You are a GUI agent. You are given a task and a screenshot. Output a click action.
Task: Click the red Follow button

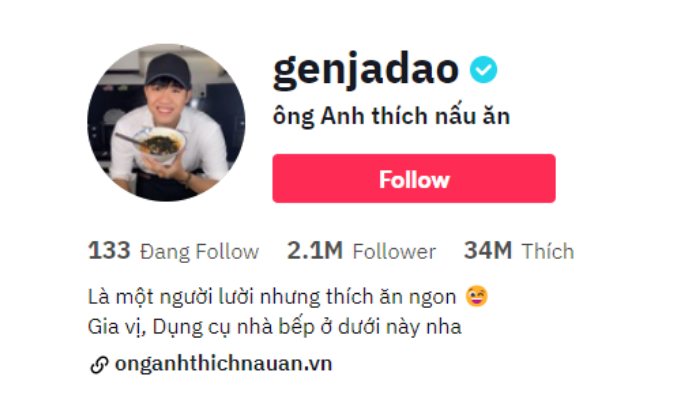[x=414, y=179]
